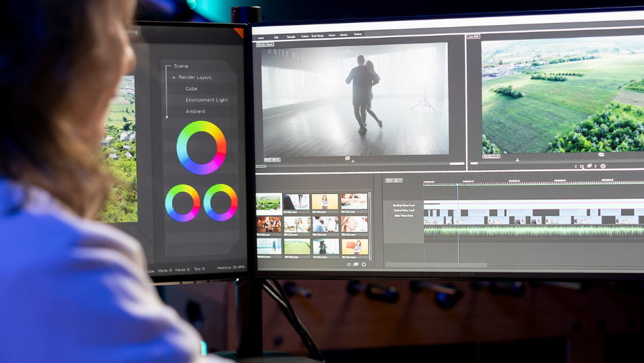Image resolution: width=644 pixels, height=363 pixels.
Task: Open the Online menu
Action: (x=358, y=34)
